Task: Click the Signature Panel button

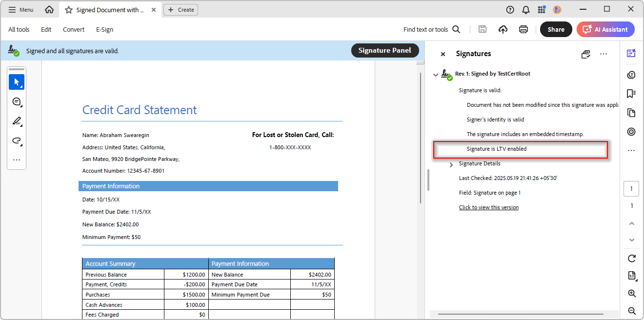Action: pyautogui.click(x=385, y=50)
